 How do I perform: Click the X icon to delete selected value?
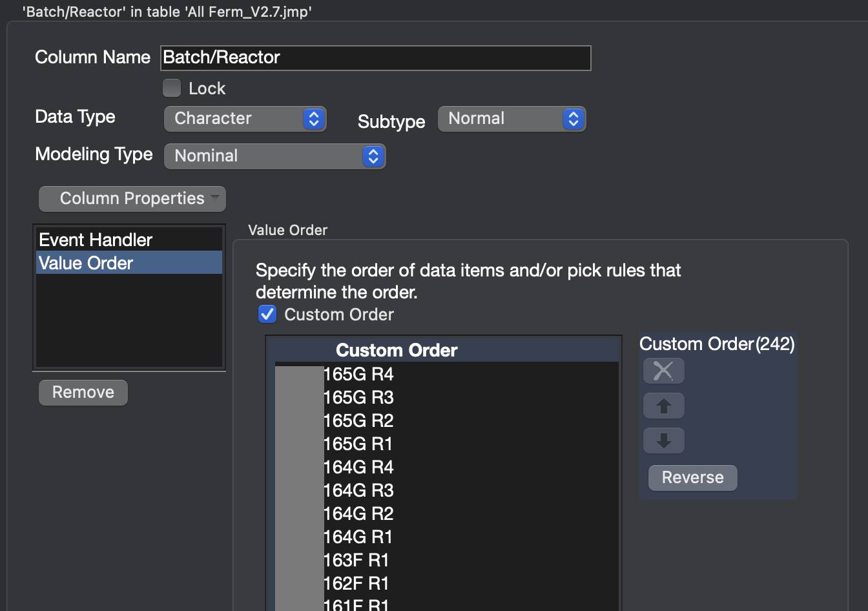click(663, 371)
